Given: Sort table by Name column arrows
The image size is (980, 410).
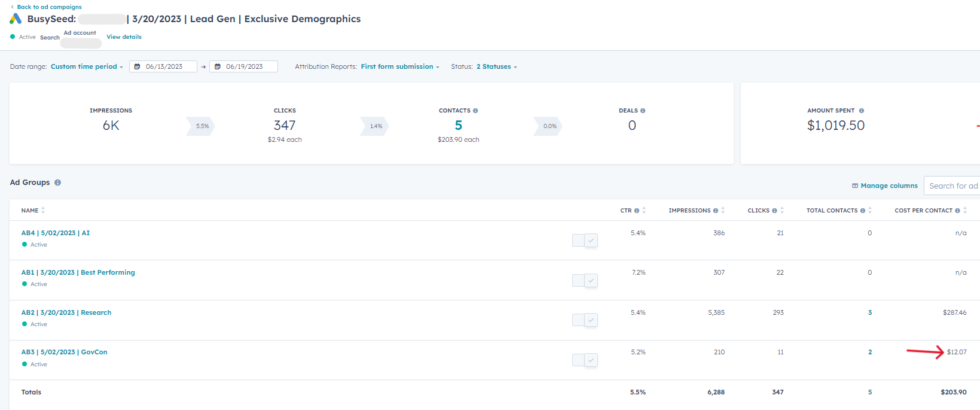Looking at the screenshot, I should pyautogui.click(x=43, y=211).
